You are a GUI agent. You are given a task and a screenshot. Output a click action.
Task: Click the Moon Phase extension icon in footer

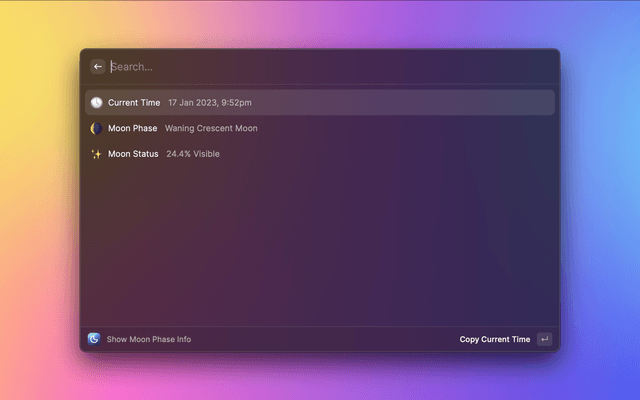[94, 339]
